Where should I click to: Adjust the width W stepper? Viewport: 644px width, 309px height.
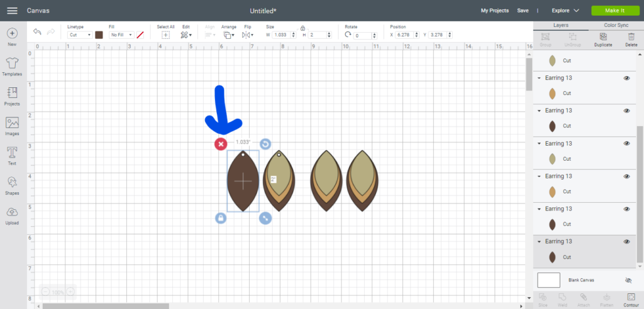[x=293, y=35]
